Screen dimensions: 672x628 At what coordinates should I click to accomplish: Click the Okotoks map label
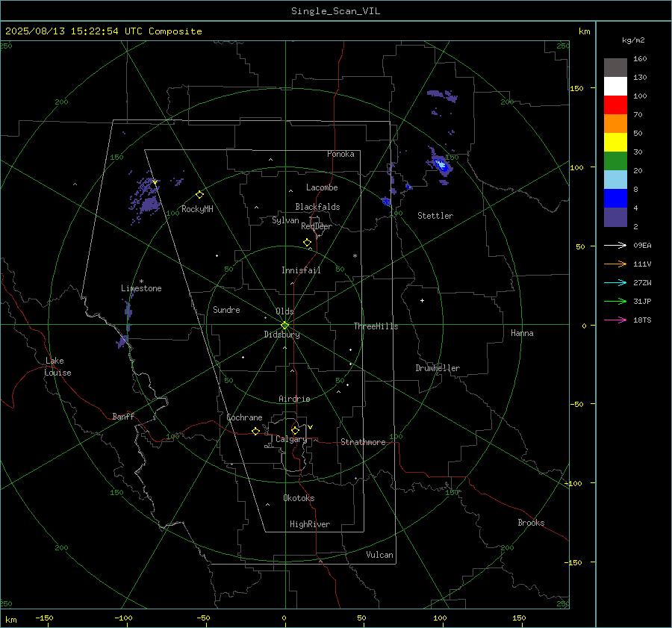[x=299, y=498]
